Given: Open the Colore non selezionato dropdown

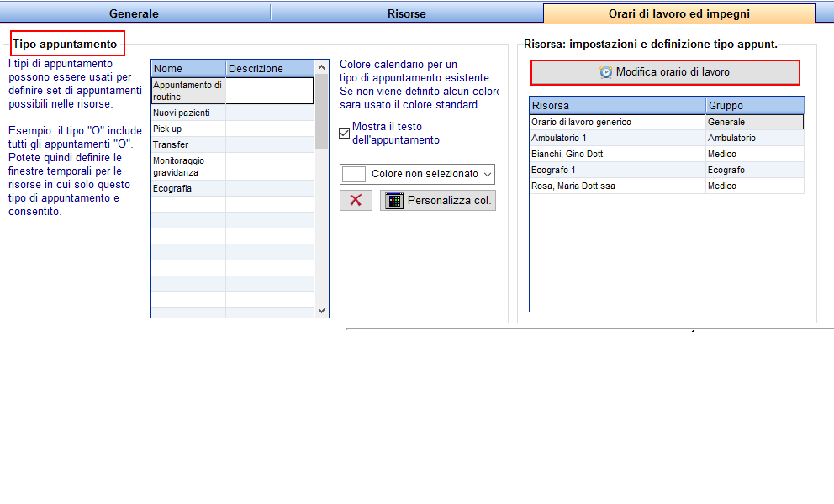Looking at the screenshot, I should 418,174.
